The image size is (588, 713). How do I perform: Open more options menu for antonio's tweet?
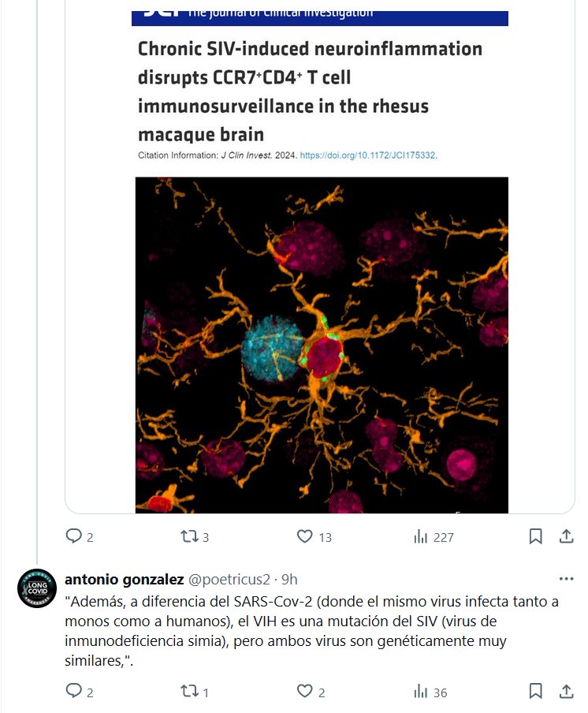point(566,577)
